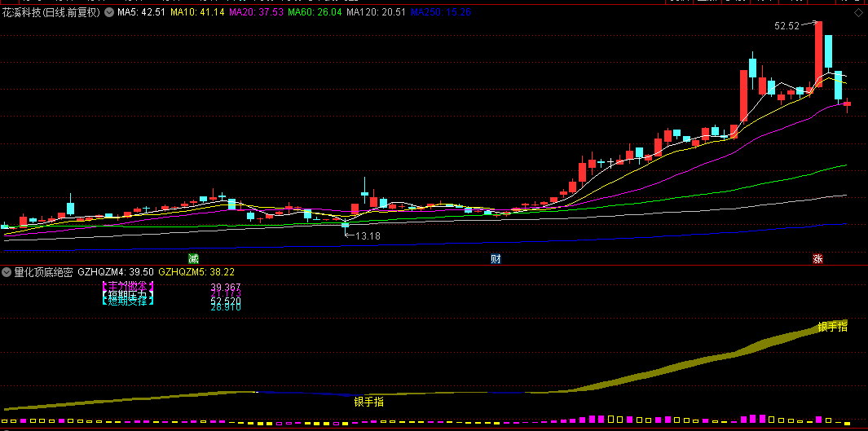868x431 pixels.
Task: Expand the 量化顶底绝密 indicator dropdown arrow
Action: (x=7, y=272)
